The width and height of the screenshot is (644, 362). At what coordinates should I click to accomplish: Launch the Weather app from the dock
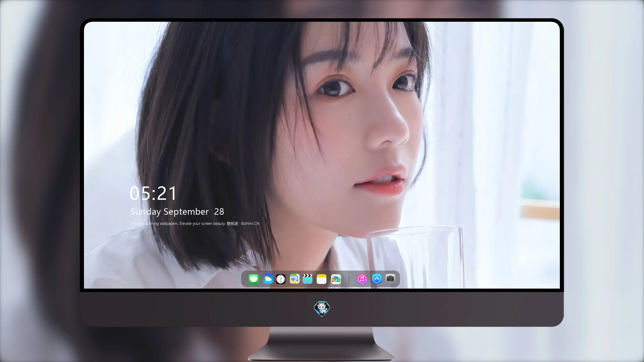coord(268,279)
